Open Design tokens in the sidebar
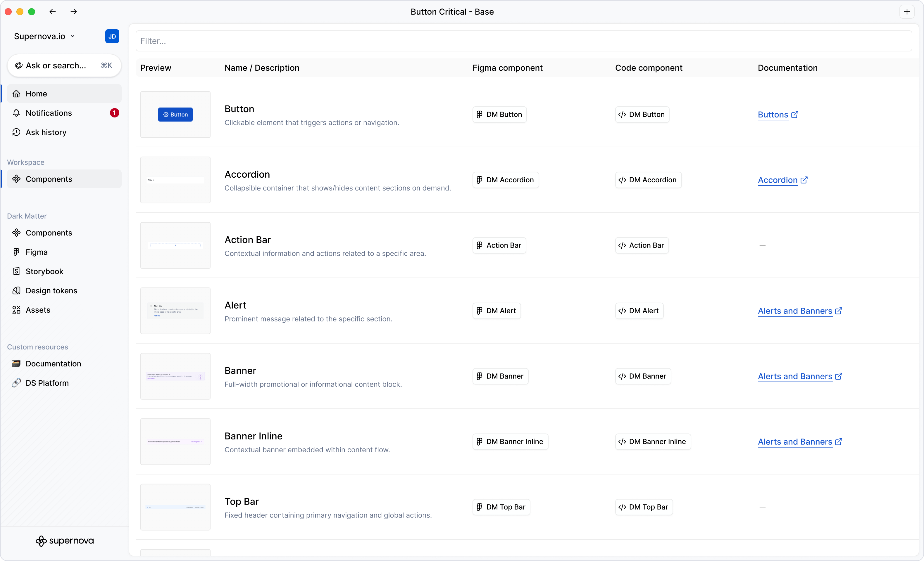Image resolution: width=924 pixels, height=561 pixels. click(x=51, y=290)
